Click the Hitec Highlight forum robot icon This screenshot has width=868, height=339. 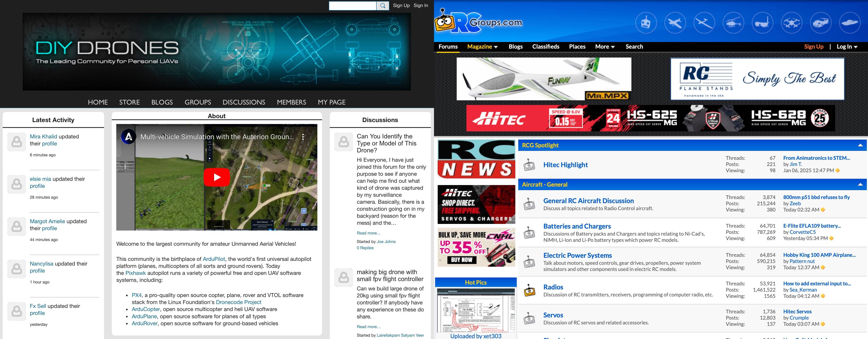click(529, 165)
